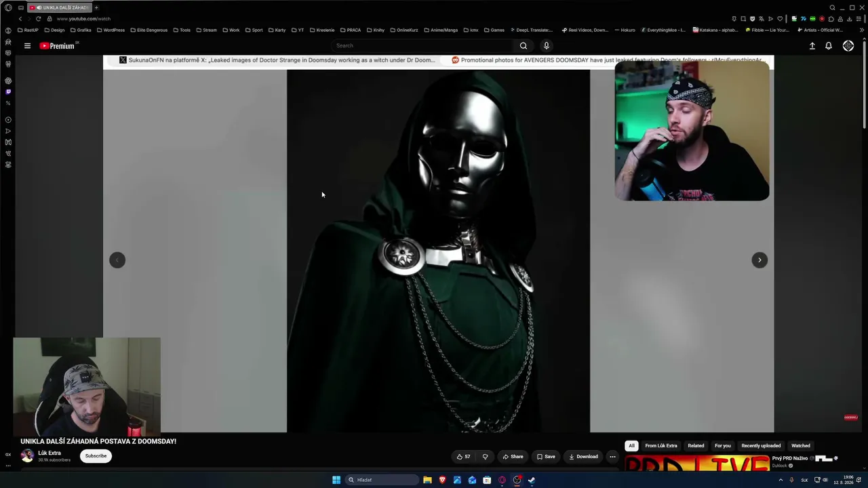The height and width of the screenshot is (488, 868).
Task: Click the taskbar 'Hľadať' search box
Action: [382, 480]
